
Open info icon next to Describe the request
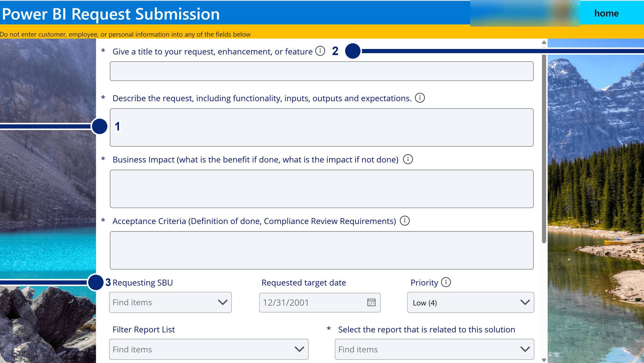(420, 98)
